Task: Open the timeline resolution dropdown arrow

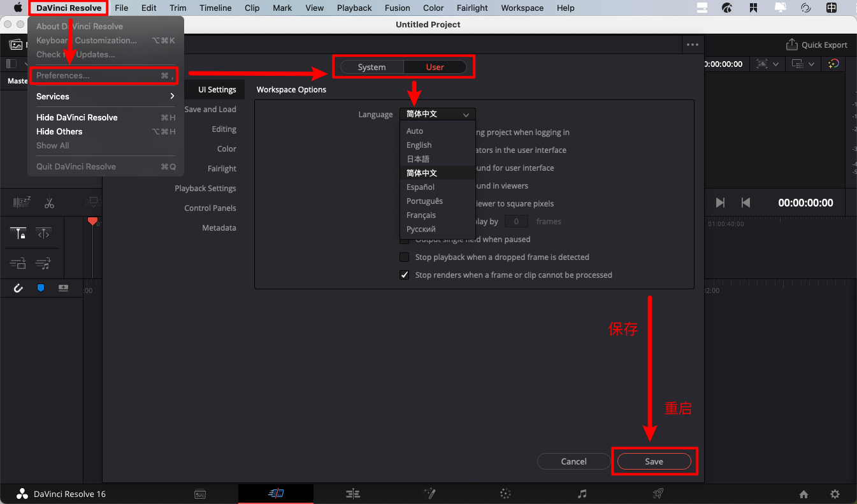Action: 811,64
